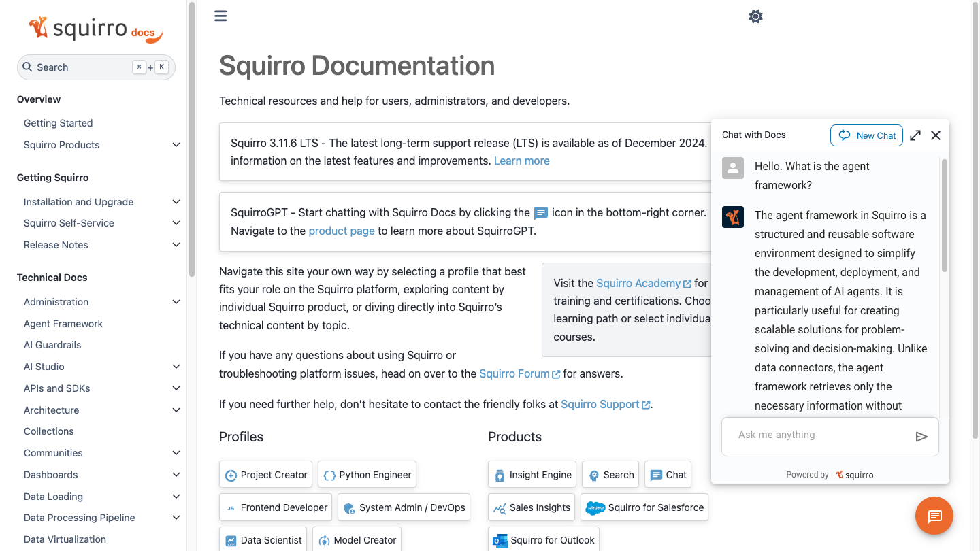Expand Architecture chevron

click(176, 410)
